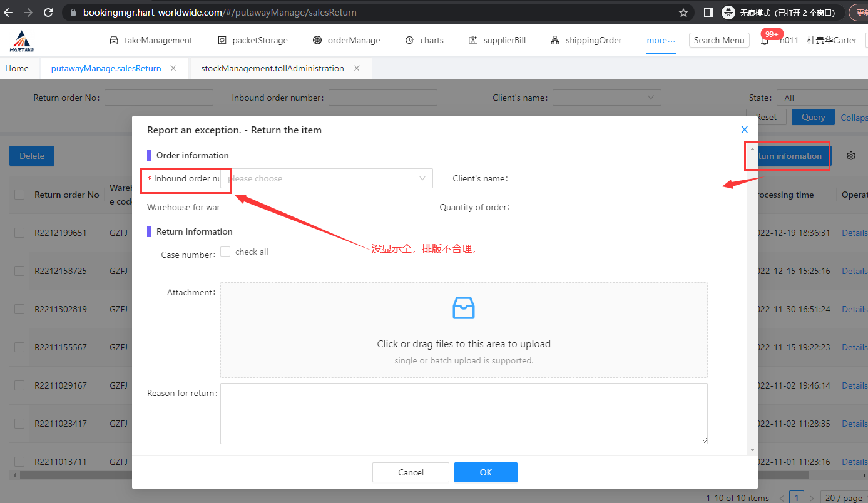Toggle the table header select-all checkbox
This screenshot has height=503, width=868.
point(19,195)
